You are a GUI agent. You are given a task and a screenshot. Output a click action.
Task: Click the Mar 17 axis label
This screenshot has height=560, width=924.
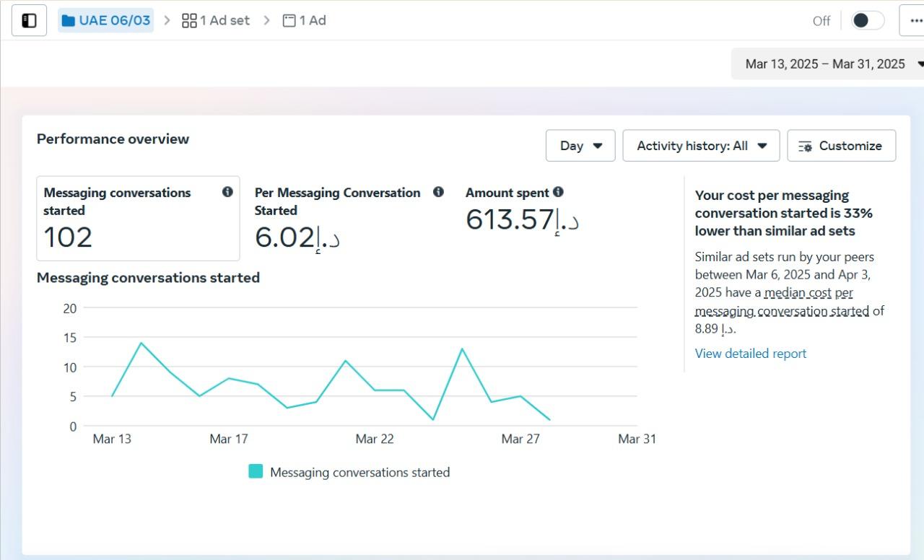pos(229,439)
